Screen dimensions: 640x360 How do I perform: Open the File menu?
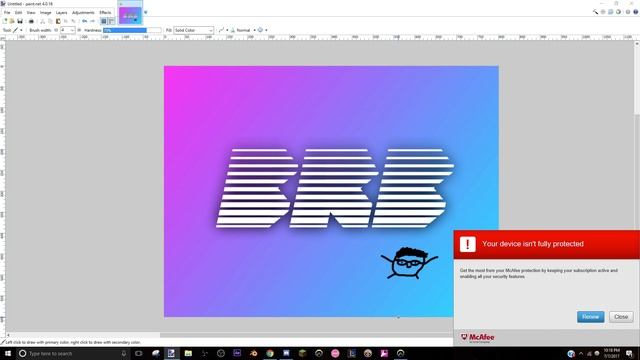click(x=7, y=13)
